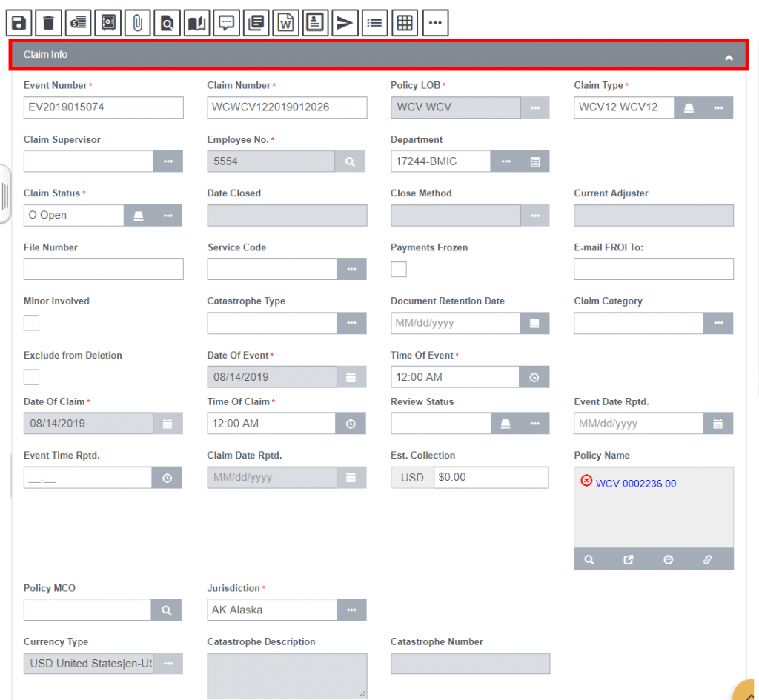The height and width of the screenshot is (700, 759).
Task: Open the WCV 0002236 00 policy link
Action: coord(635,484)
